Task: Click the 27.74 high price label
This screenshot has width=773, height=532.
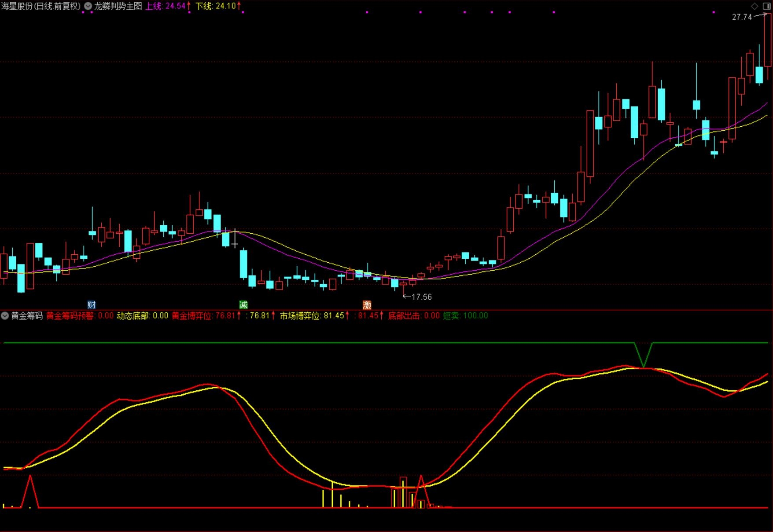Action: [742, 17]
